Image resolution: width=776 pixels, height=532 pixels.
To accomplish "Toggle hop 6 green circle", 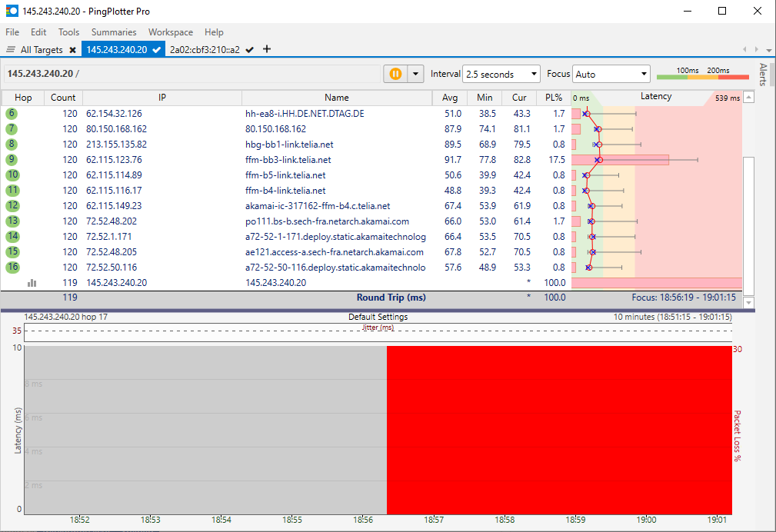I will [x=12, y=113].
